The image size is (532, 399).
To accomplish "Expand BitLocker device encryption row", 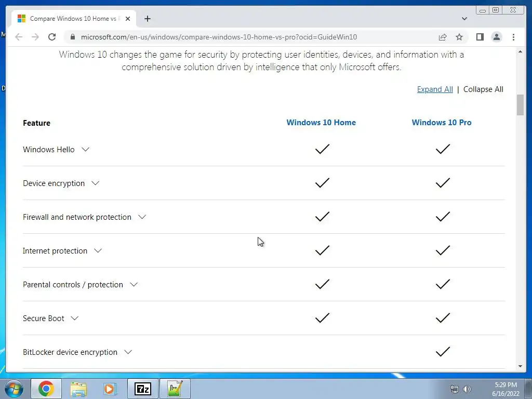I will tap(128, 352).
